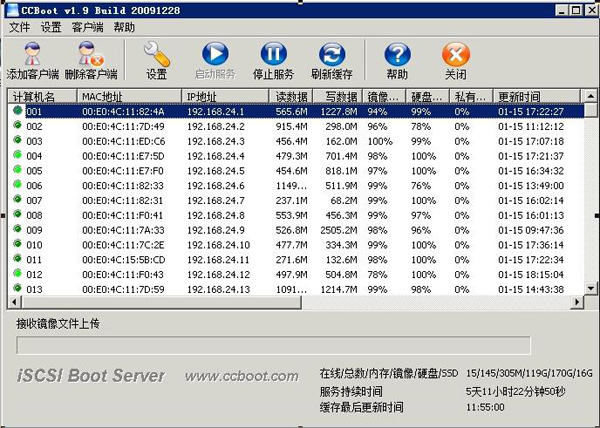Click the 5天11小时22分钟50秒 uptime value
Screen dimensions: 600x428
tap(515, 391)
